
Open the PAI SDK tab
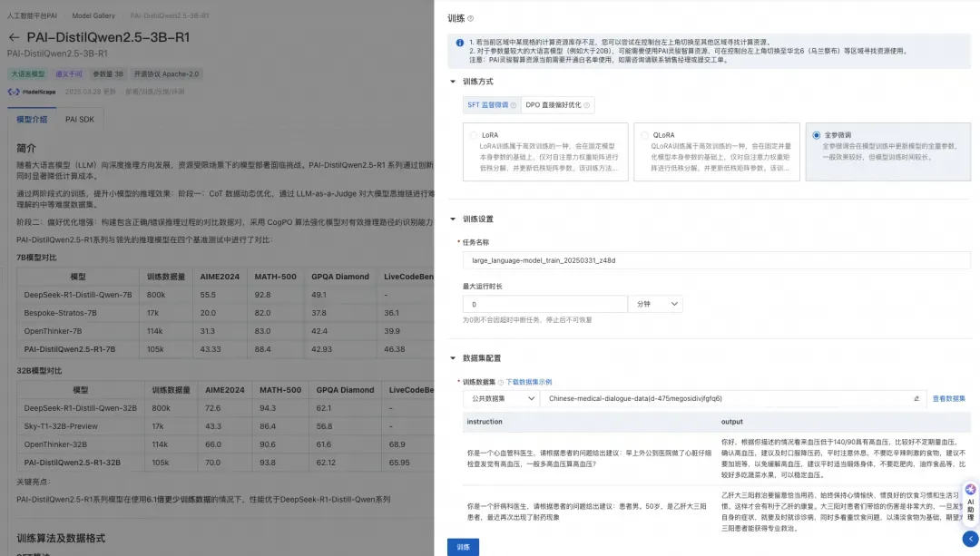coord(80,120)
